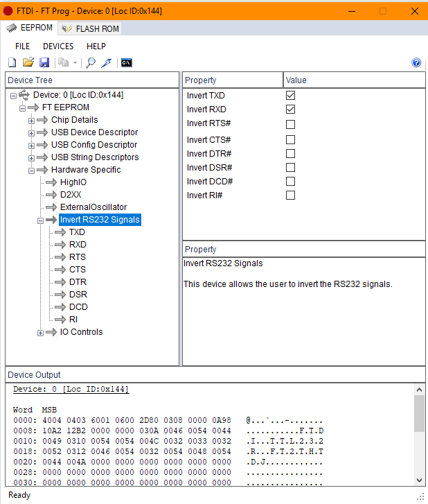
Task: Select the DCD tree item
Action: (x=78, y=307)
